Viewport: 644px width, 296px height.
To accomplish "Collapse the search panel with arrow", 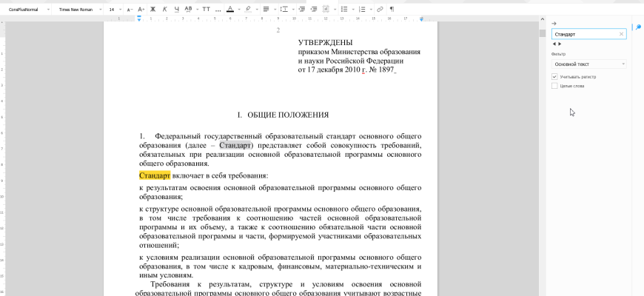I will (x=554, y=24).
